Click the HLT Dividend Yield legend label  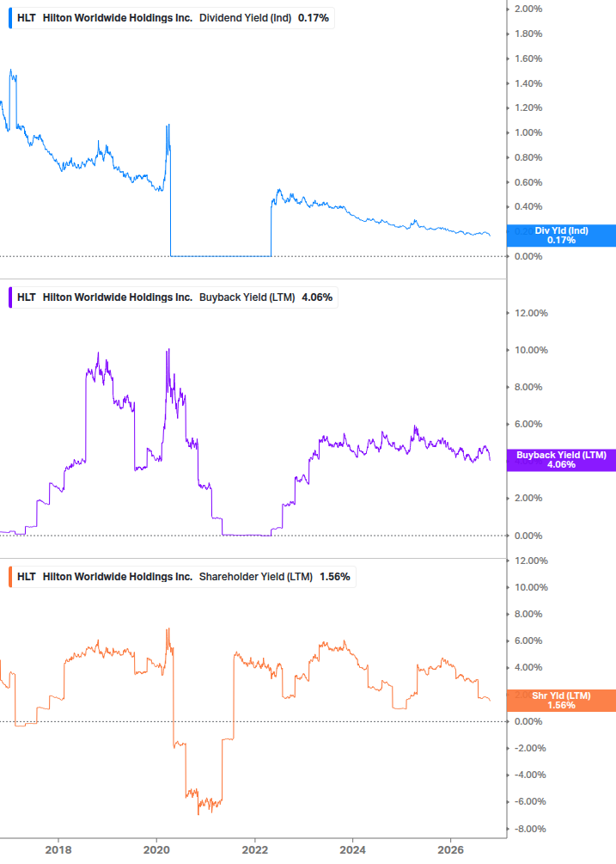tap(173, 18)
